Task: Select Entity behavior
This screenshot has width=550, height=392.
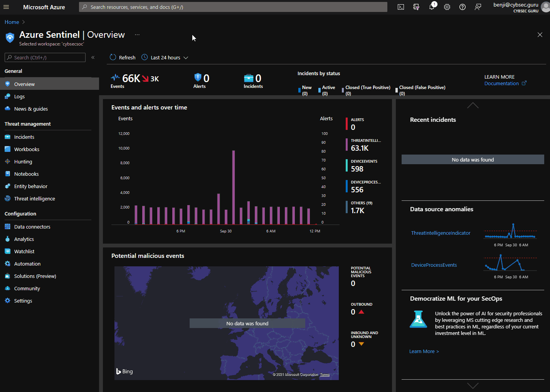Action: tap(30, 186)
